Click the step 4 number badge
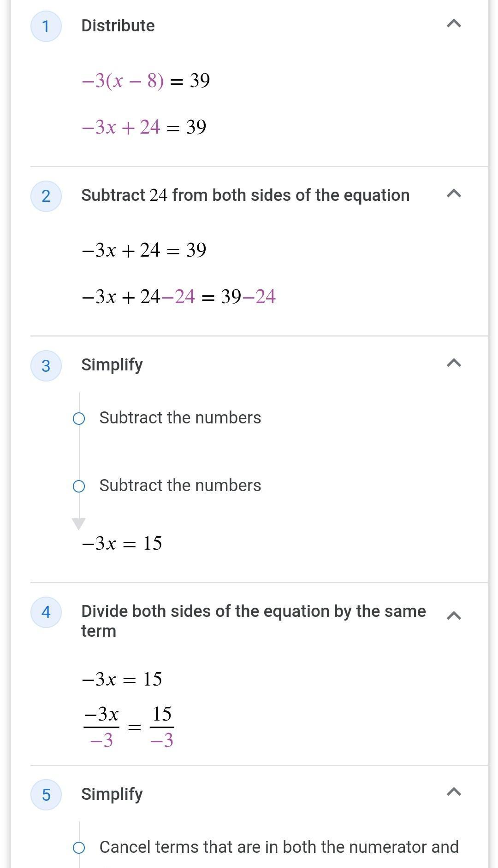Viewport: 498px width, 868px height. click(x=46, y=612)
